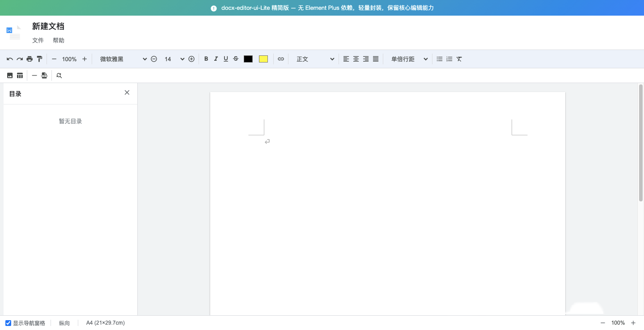Insert a page break
This screenshot has height=330, width=644.
point(44,75)
